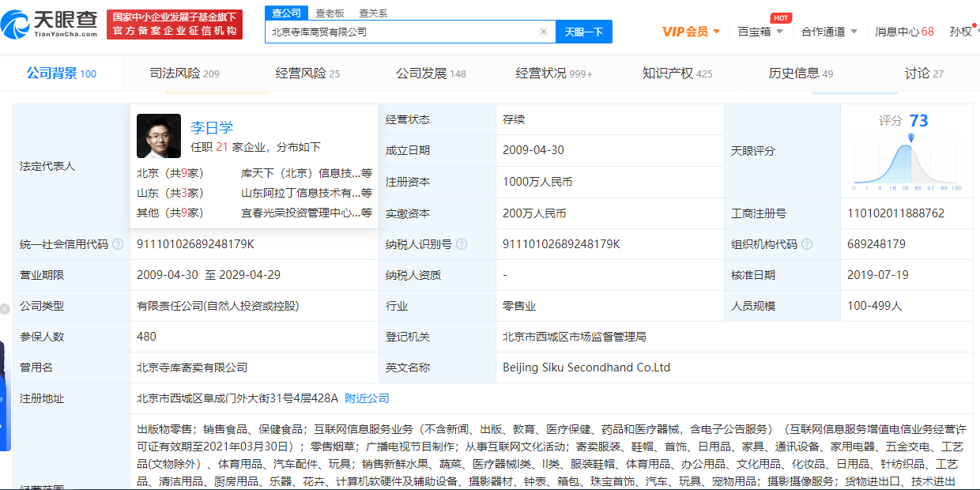Click the registered address 北京市西城区阜成门外大街31号4层428A
The height and width of the screenshot is (490, 980).
pos(237,398)
